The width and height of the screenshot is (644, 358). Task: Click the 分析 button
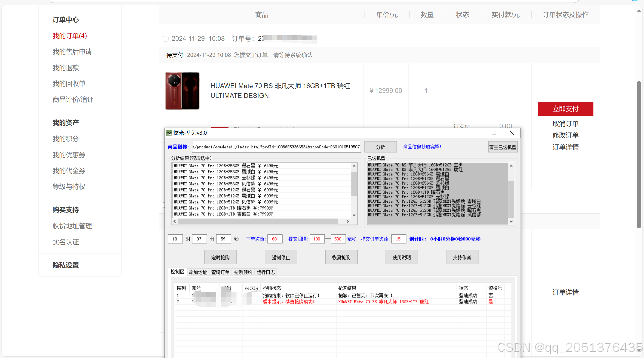coord(380,147)
